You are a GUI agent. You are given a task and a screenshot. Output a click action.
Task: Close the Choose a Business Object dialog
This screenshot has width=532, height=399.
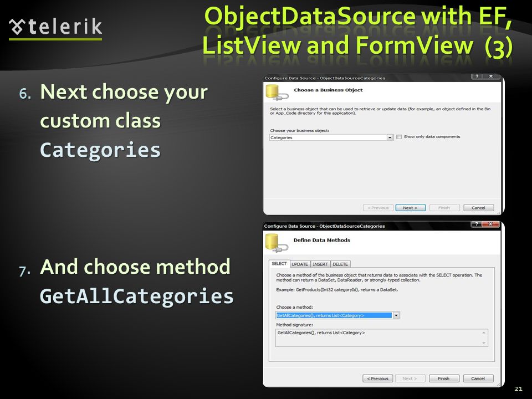click(491, 76)
